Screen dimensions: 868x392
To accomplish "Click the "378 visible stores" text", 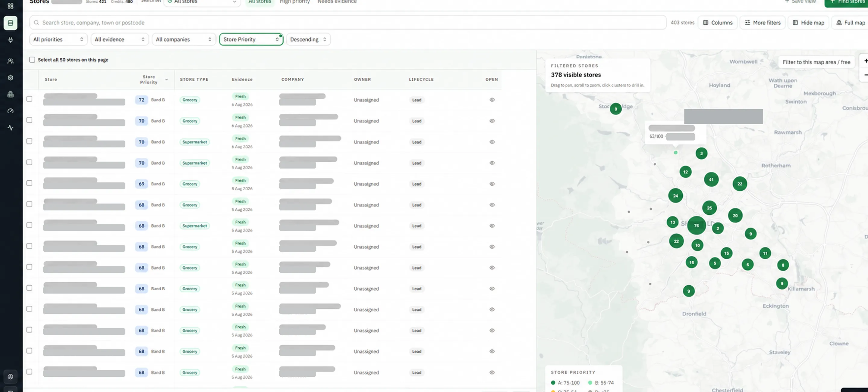I will click(576, 75).
